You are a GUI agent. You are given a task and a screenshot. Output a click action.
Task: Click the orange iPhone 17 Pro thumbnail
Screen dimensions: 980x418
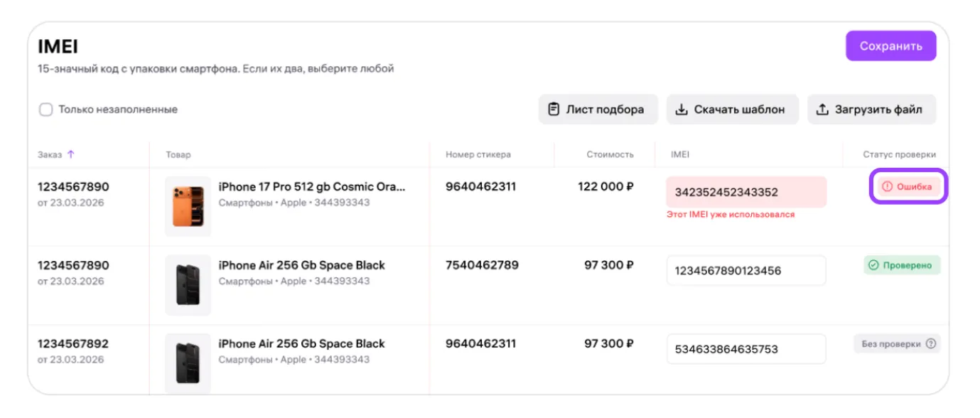188,206
